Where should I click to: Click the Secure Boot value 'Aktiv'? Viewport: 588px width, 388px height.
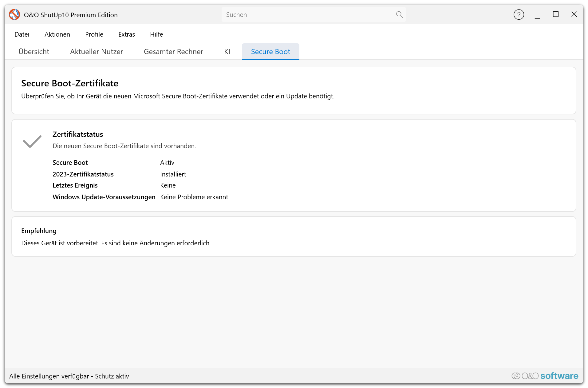pos(167,163)
